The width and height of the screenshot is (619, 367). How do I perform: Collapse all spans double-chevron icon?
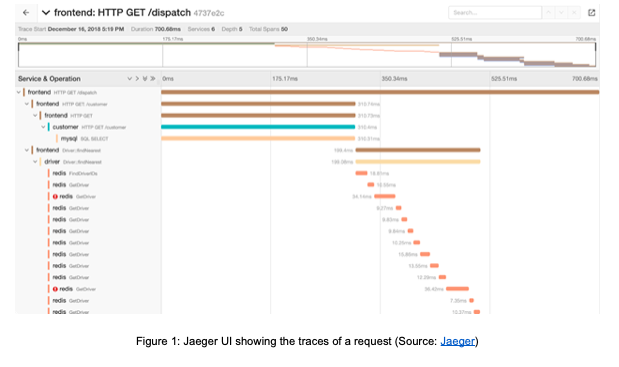click(x=153, y=79)
